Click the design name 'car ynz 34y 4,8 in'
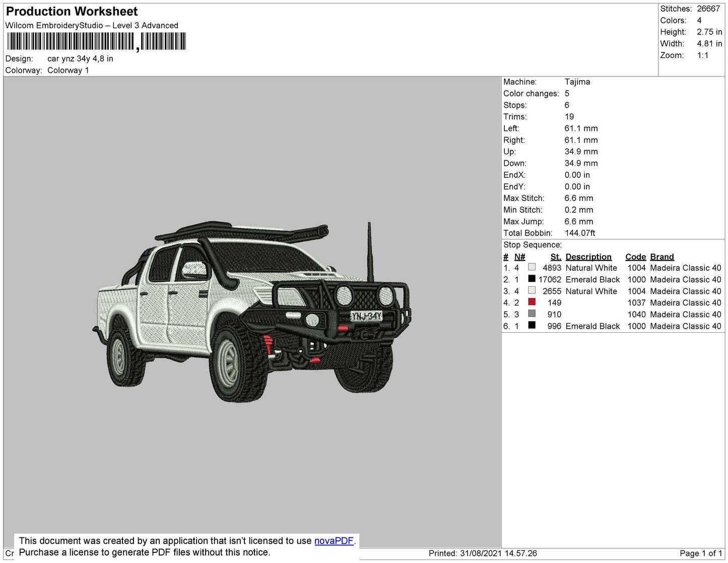The height and width of the screenshot is (563, 728). (80, 58)
